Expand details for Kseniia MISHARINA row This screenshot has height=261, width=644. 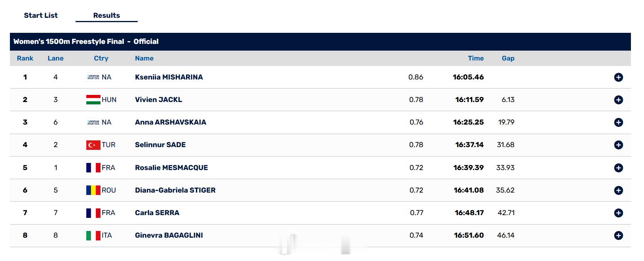click(x=618, y=78)
